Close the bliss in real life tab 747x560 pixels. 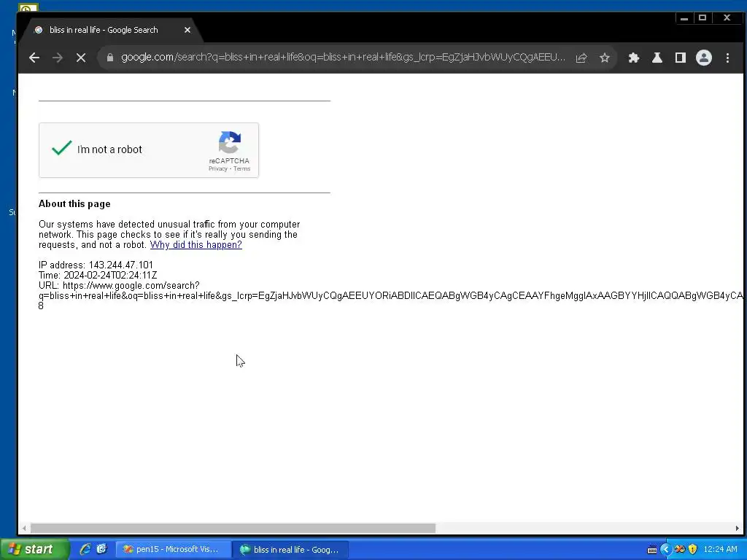point(187,30)
